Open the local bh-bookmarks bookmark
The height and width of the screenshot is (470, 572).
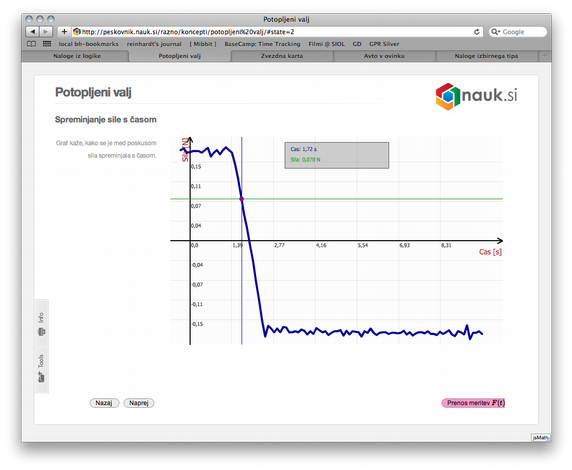[89, 44]
